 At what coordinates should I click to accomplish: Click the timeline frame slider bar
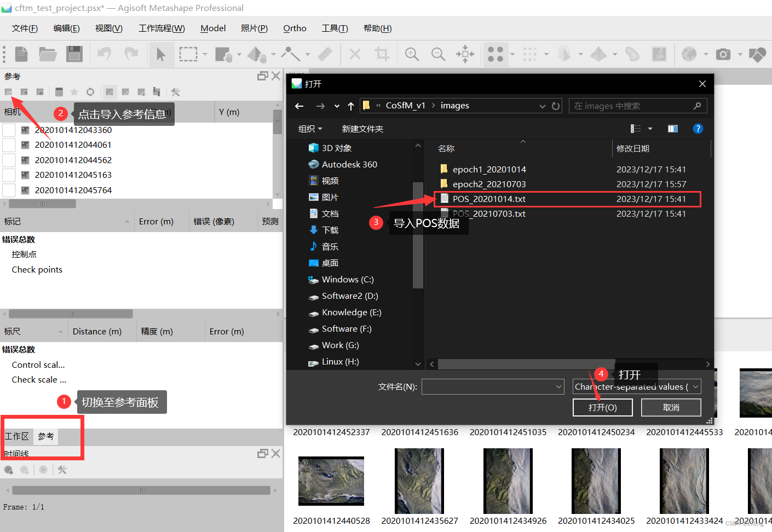pos(141,490)
